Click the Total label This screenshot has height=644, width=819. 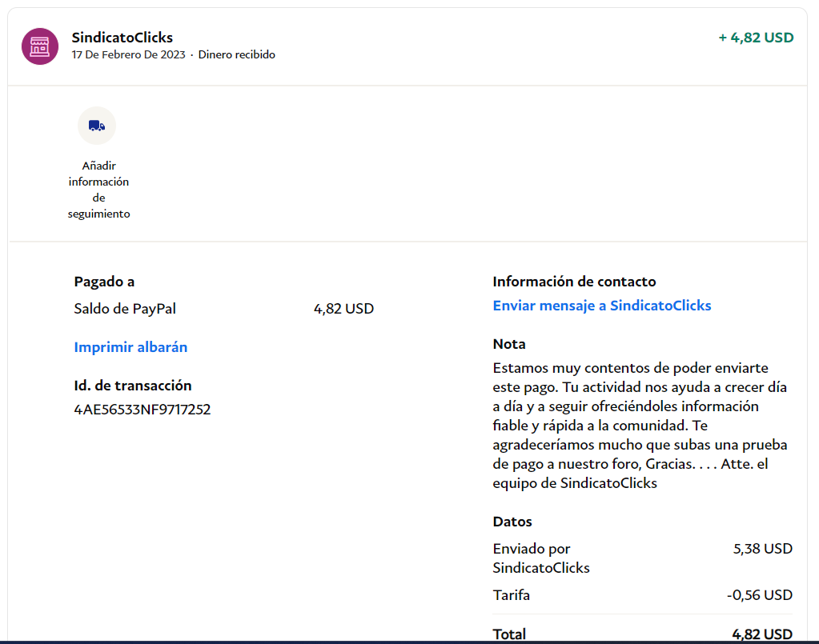coord(509,634)
